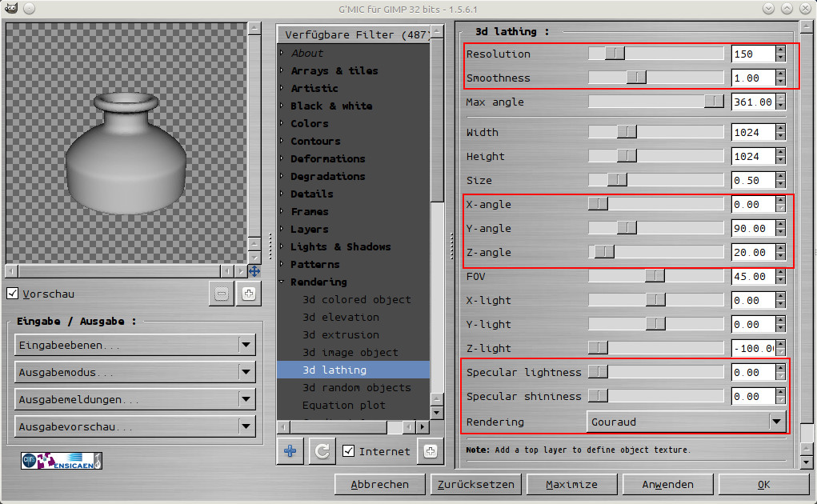This screenshot has width=817, height=504.
Task: Click the expand icon next to Internet
Action: tap(430, 451)
